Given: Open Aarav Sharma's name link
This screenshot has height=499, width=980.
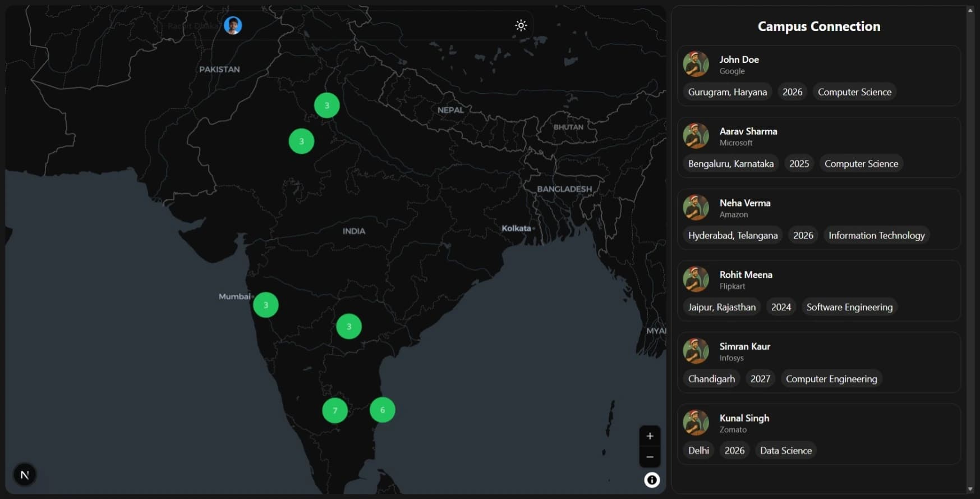Looking at the screenshot, I should point(748,131).
